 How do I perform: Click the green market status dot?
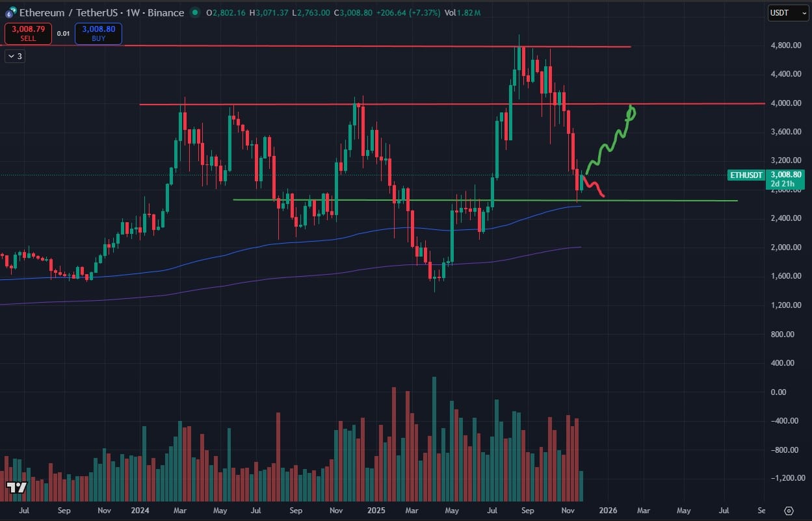pyautogui.click(x=195, y=12)
